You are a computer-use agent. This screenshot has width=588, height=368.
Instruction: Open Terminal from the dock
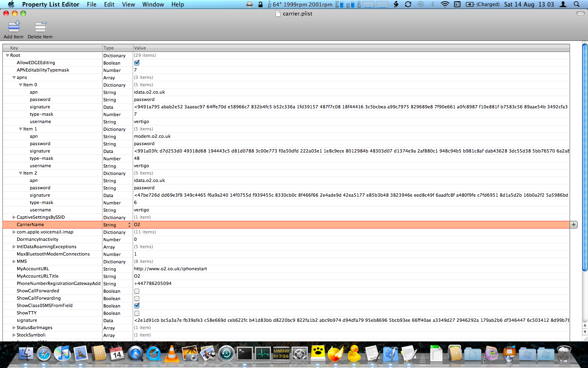(245, 353)
